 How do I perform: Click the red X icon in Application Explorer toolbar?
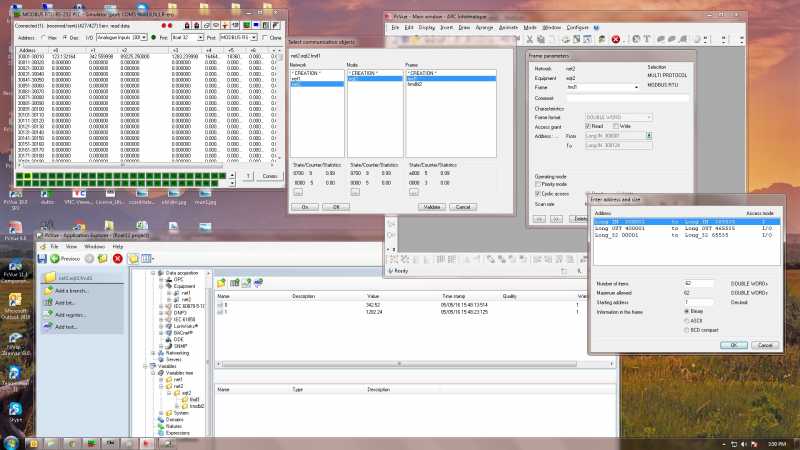pyautogui.click(x=118, y=259)
